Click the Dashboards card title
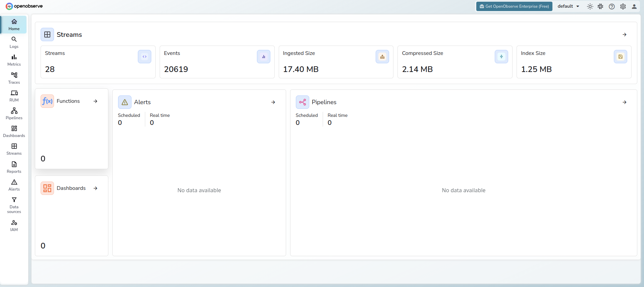The width and height of the screenshot is (644, 287). pyautogui.click(x=71, y=188)
